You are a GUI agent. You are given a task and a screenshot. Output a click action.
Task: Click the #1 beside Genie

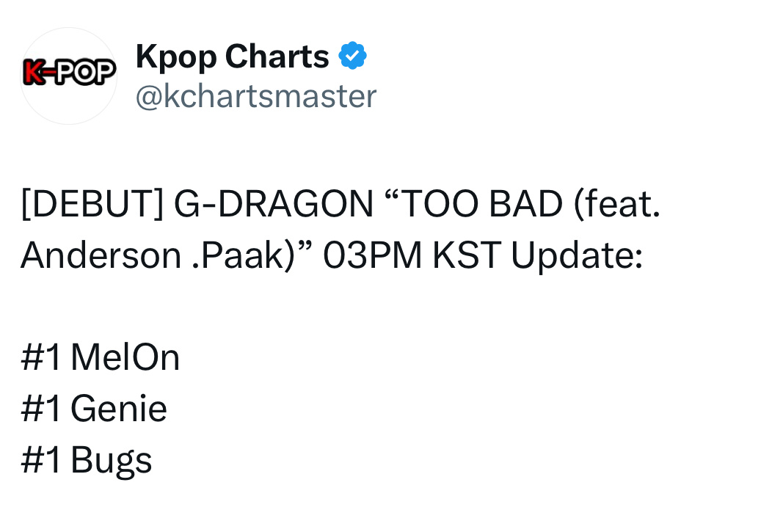click(x=41, y=409)
